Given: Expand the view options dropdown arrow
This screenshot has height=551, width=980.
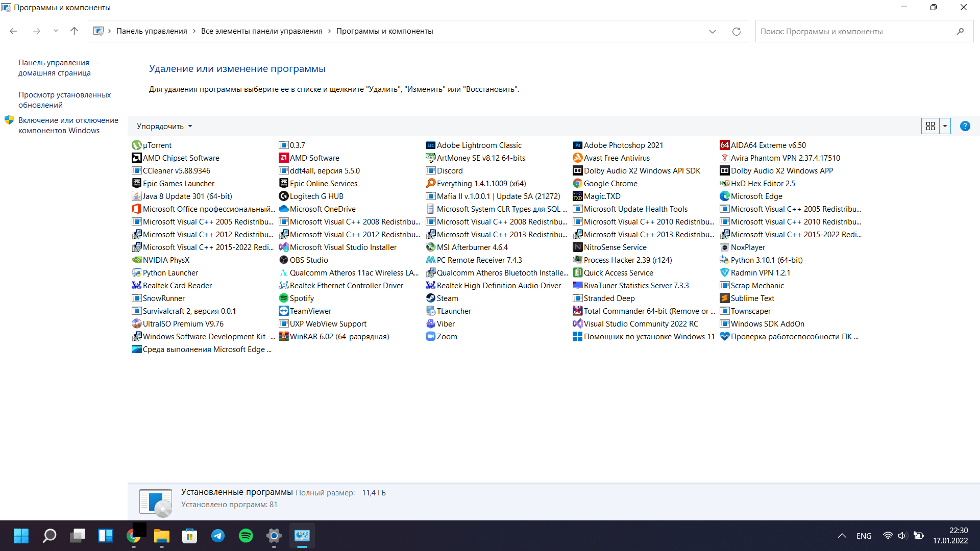Looking at the screenshot, I should click(x=945, y=126).
